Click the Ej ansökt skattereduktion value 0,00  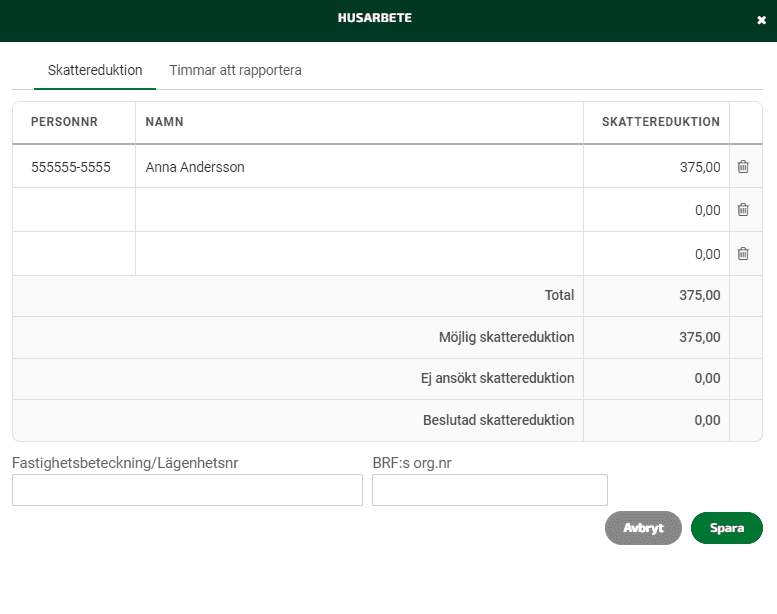click(707, 379)
